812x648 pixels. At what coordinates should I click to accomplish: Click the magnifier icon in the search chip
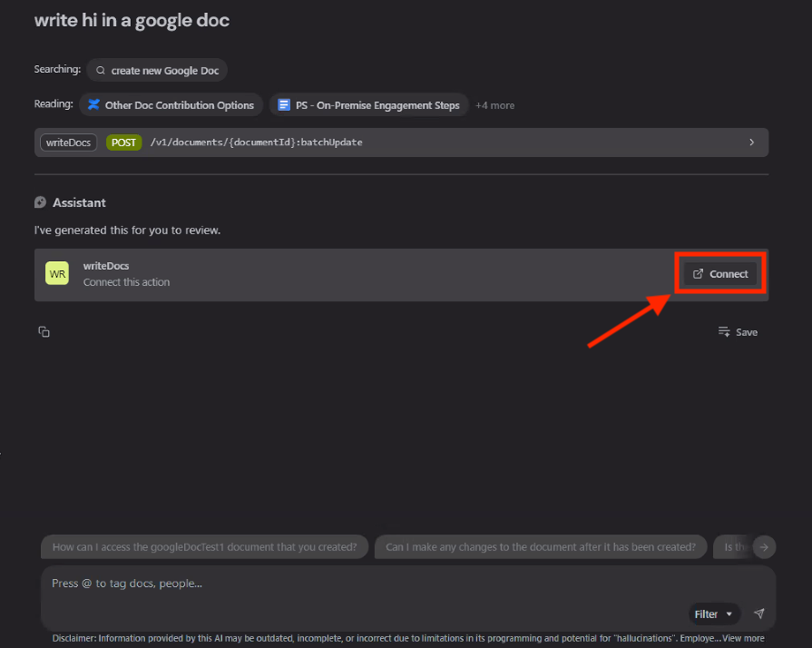coord(102,71)
